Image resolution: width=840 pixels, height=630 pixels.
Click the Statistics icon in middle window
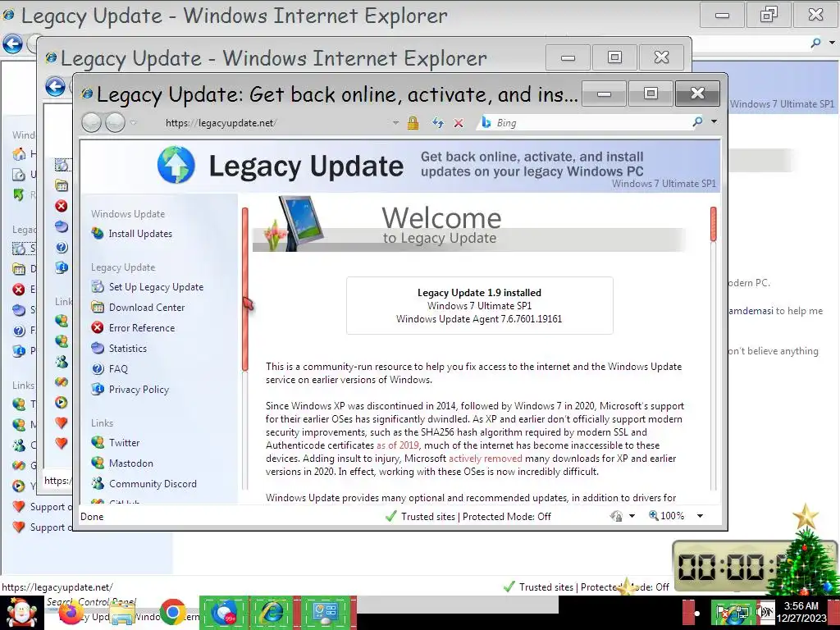pos(61,226)
